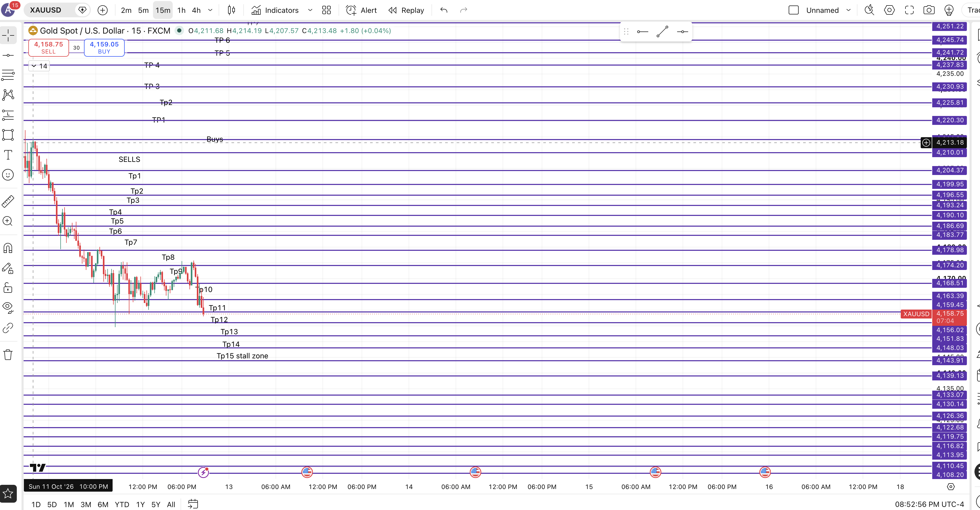980x510 pixels.
Task: Select the ruler measure tool
Action: pos(8,201)
